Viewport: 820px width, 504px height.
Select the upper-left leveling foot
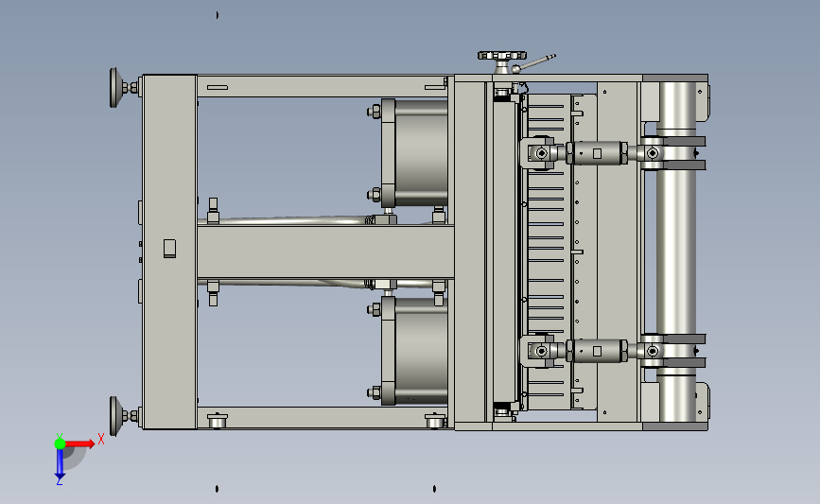pyautogui.click(x=118, y=88)
